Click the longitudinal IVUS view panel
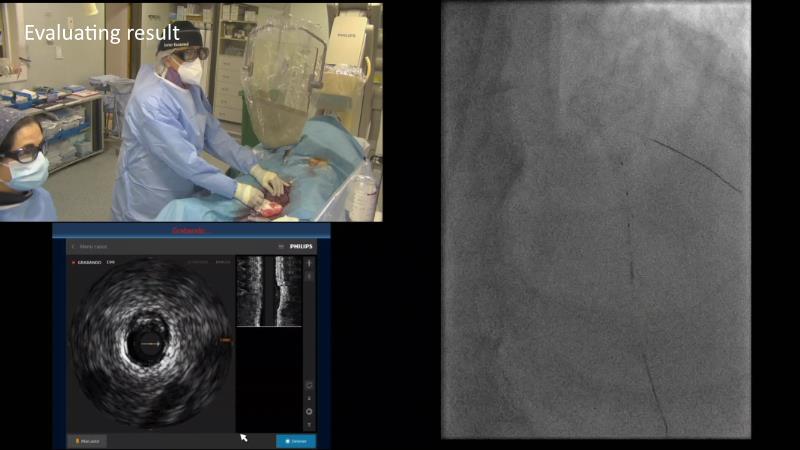This screenshot has width=800, height=450. tap(268, 291)
